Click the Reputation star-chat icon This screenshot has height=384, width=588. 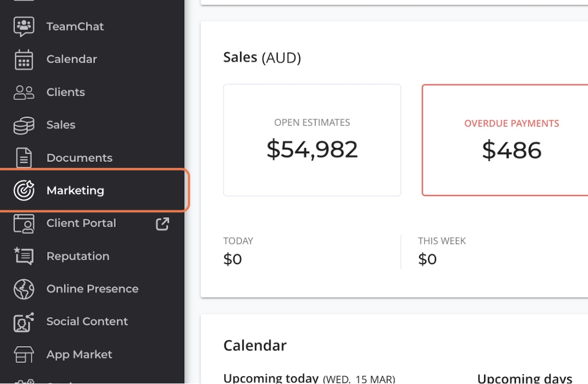click(24, 256)
